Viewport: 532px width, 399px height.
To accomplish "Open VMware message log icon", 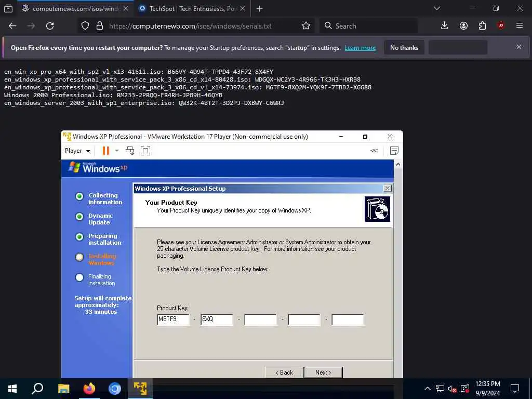I will pyautogui.click(x=394, y=151).
